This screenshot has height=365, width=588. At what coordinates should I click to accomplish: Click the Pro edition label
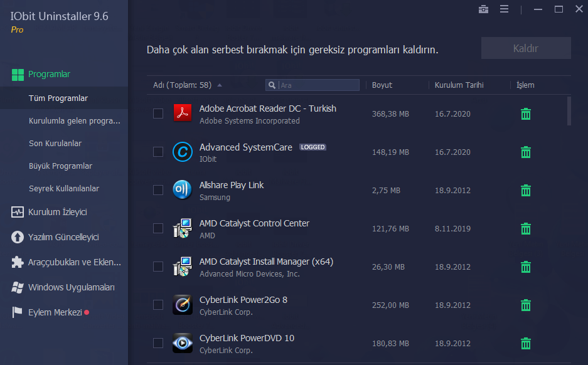(x=17, y=29)
